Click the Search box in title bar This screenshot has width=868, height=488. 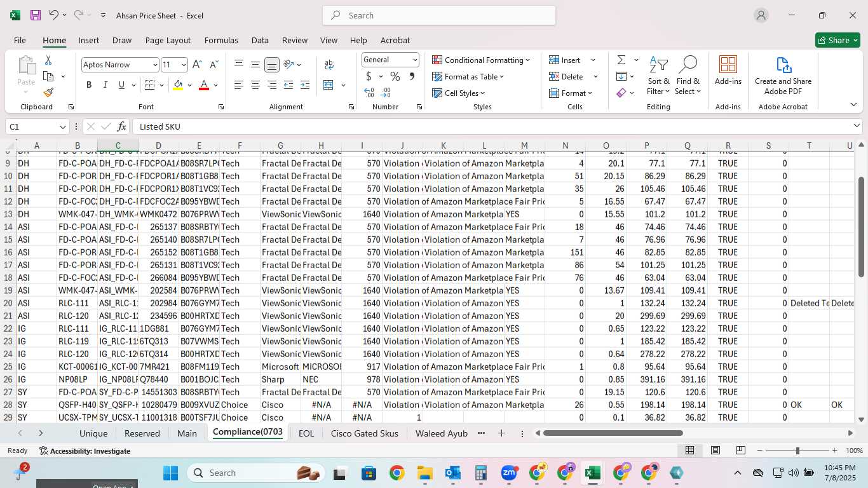439,15
